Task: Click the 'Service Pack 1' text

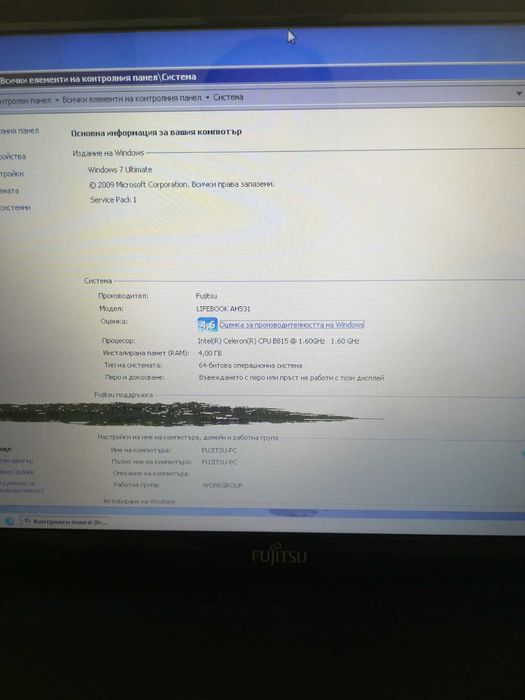Action: (x=113, y=200)
